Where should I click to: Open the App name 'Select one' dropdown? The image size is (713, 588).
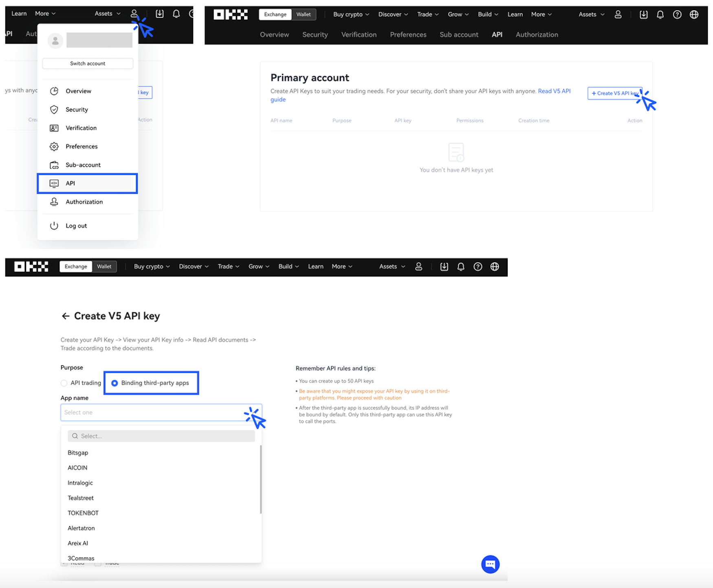point(161,412)
